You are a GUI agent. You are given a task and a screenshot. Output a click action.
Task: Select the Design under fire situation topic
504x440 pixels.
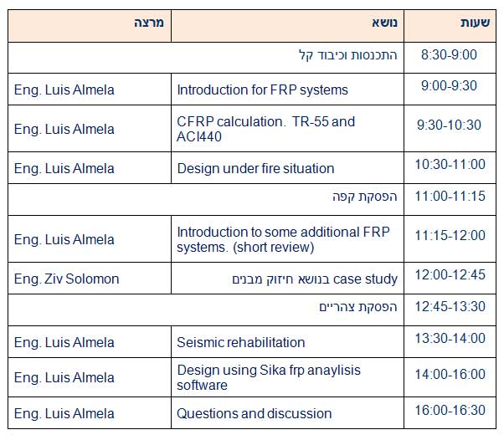tap(255, 168)
